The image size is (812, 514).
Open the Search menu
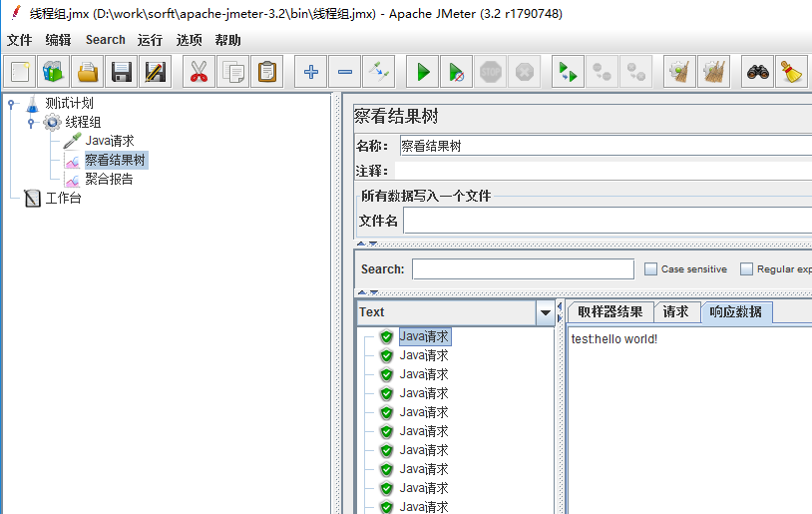click(105, 40)
